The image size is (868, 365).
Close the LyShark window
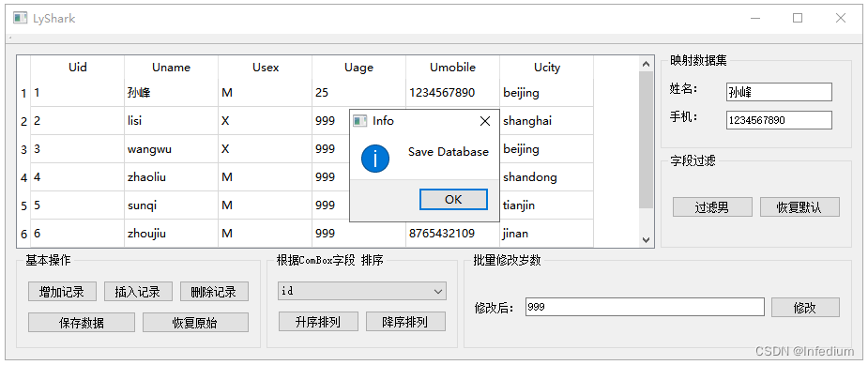point(841,18)
